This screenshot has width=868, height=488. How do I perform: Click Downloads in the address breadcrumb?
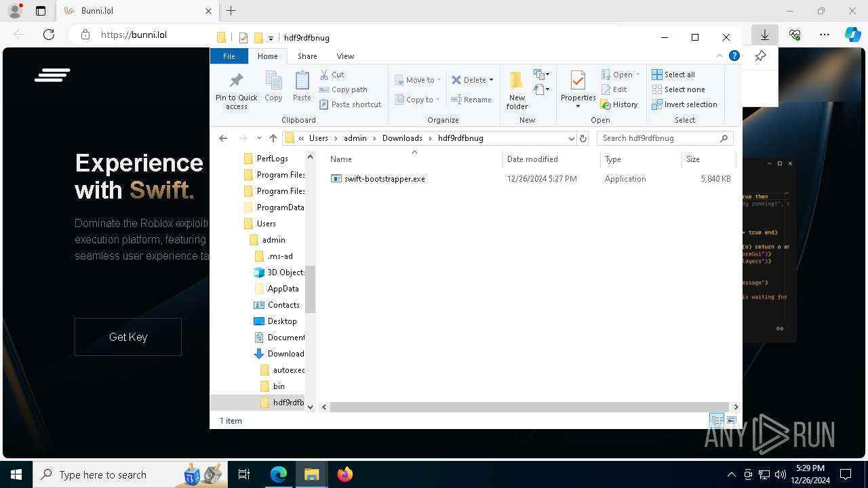pos(402,138)
